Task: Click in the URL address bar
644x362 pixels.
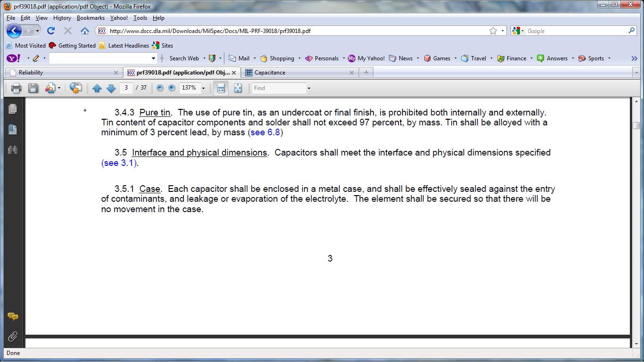Action: [x=297, y=31]
